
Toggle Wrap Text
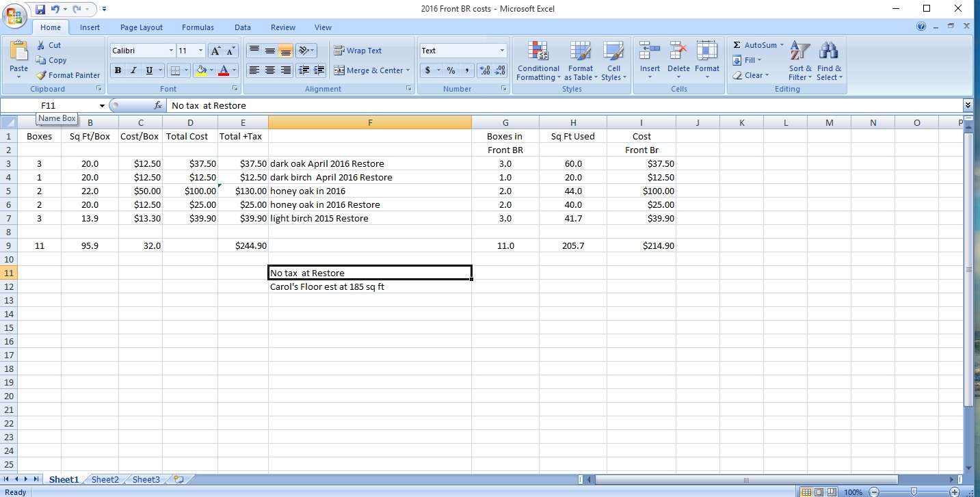[x=358, y=51]
